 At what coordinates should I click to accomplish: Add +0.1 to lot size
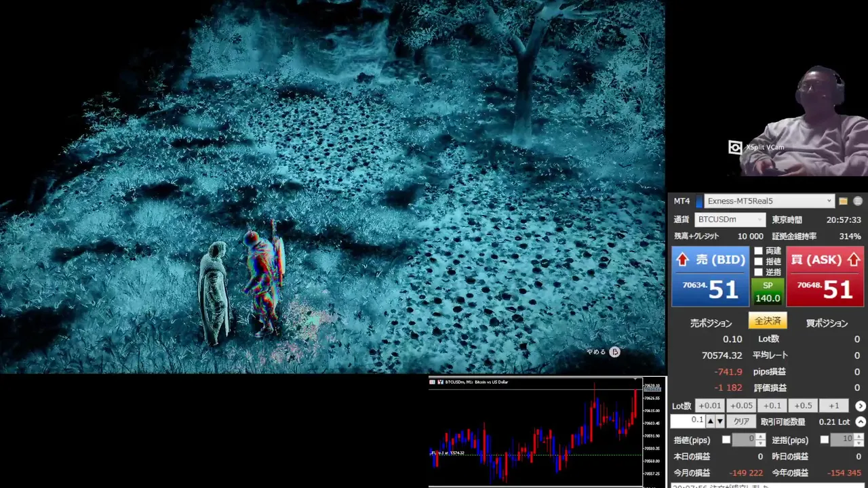772,406
